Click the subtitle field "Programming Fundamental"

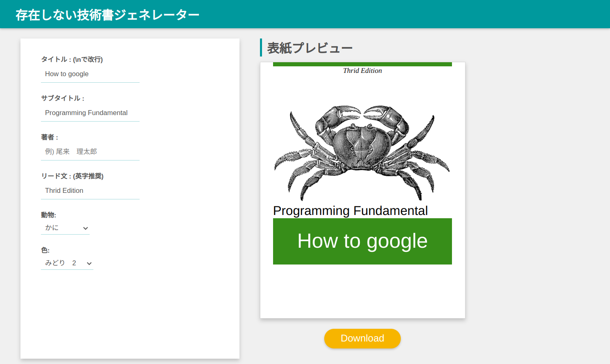point(90,113)
